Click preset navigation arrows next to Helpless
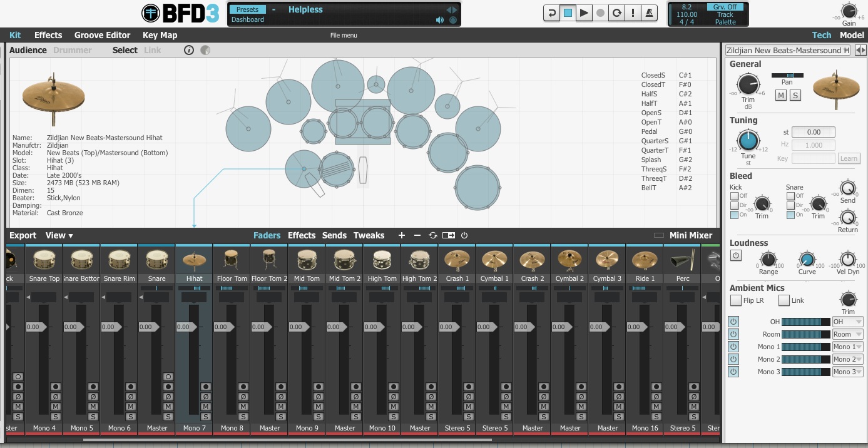 tap(451, 9)
